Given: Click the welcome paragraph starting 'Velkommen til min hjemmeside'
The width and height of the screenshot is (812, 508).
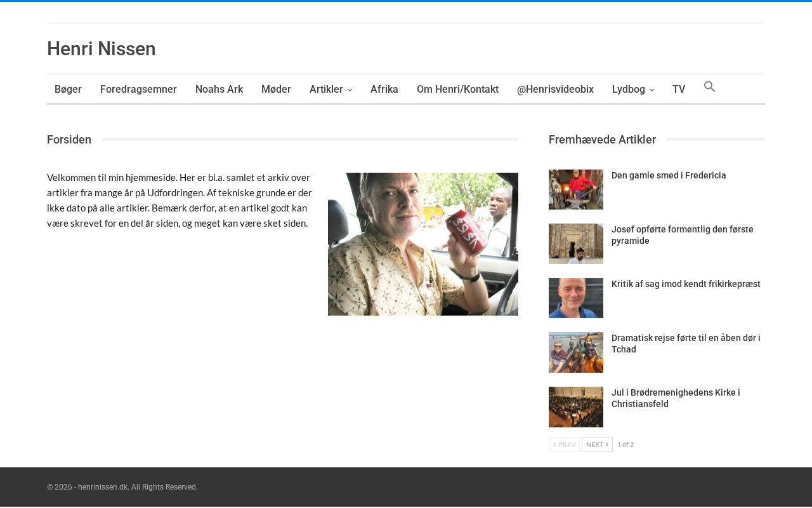Looking at the screenshot, I should pyautogui.click(x=180, y=200).
